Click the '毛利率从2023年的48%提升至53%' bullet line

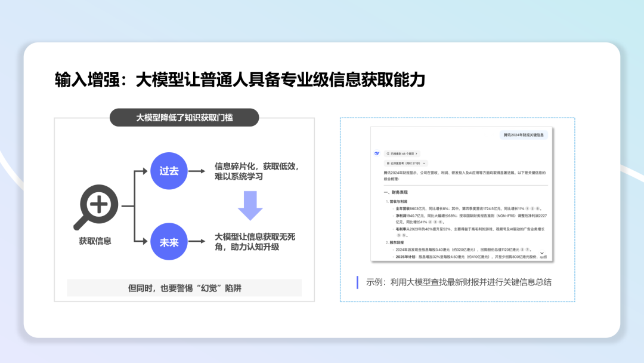[470, 232]
